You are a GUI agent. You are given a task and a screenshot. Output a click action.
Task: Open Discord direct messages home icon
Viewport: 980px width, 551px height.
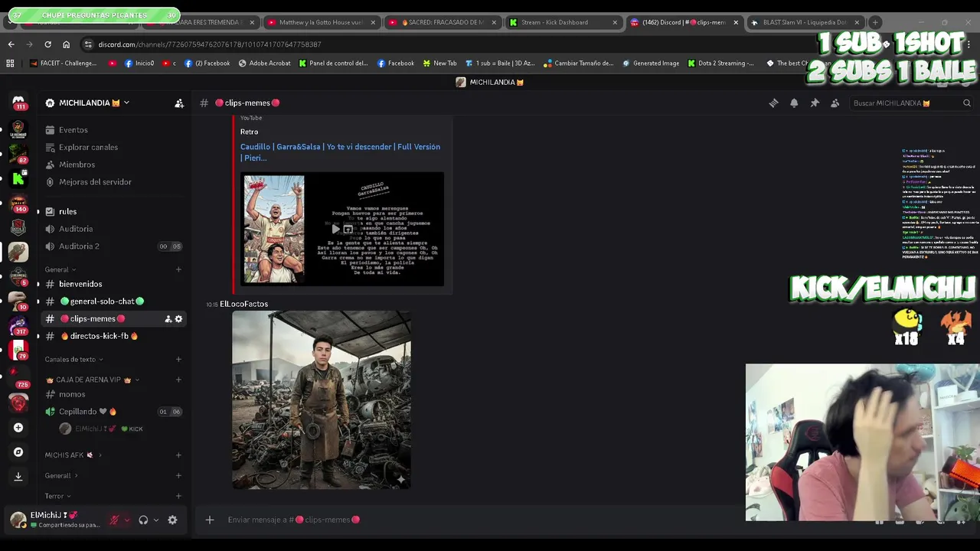pyautogui.click(x=18, y=102)
